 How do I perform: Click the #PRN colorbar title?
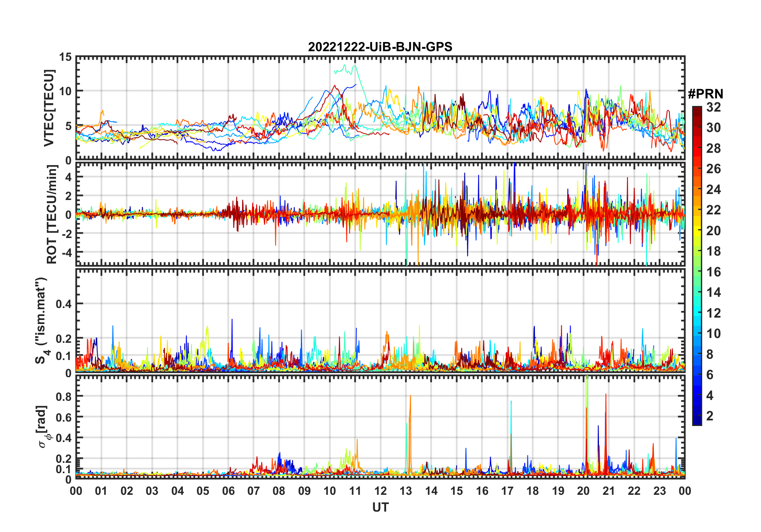pyautogui.click(x=705, y=94)
